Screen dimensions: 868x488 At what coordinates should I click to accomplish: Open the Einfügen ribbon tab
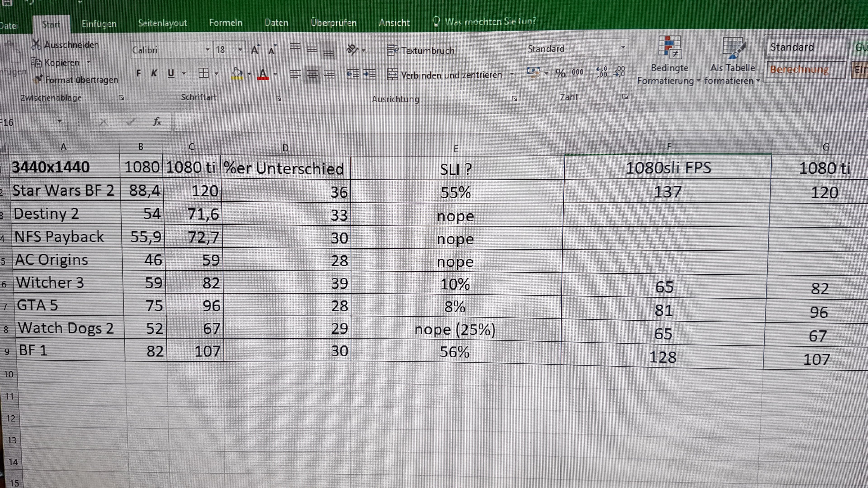tap(99, 23)
